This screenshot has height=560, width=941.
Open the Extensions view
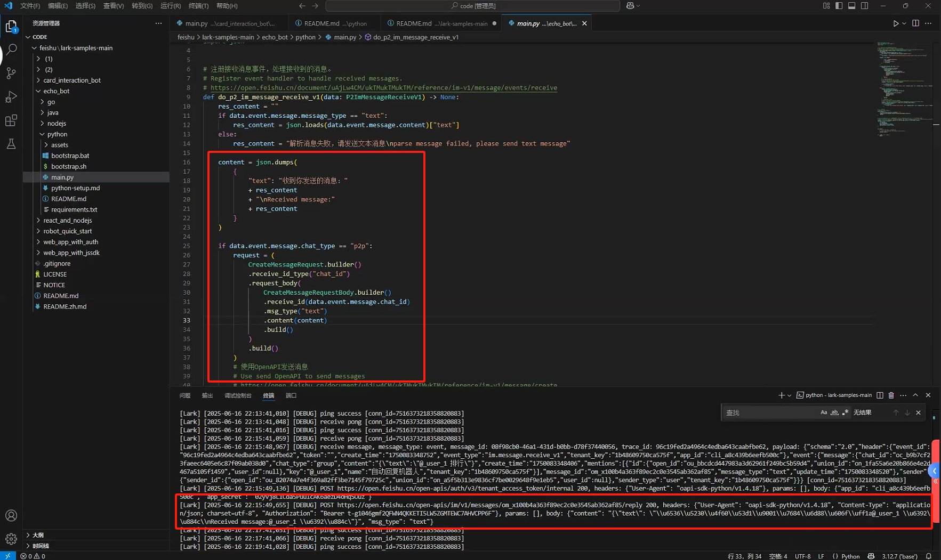pyautogui.click(x=11, y=120)
